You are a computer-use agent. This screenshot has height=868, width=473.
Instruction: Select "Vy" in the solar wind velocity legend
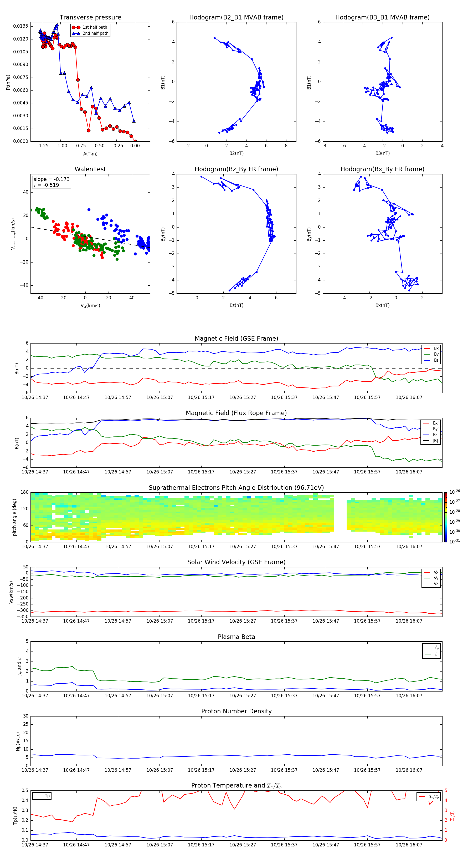coord(431,578)
